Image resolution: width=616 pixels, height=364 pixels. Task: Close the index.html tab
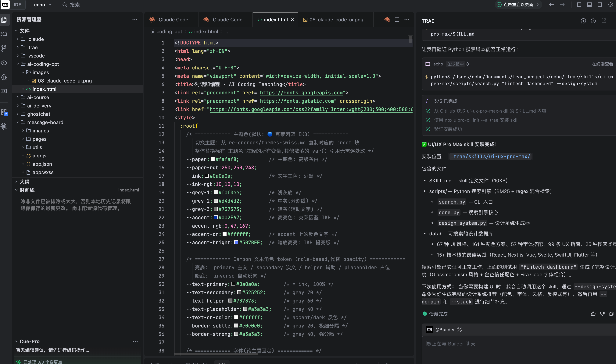tap(292, 20)
